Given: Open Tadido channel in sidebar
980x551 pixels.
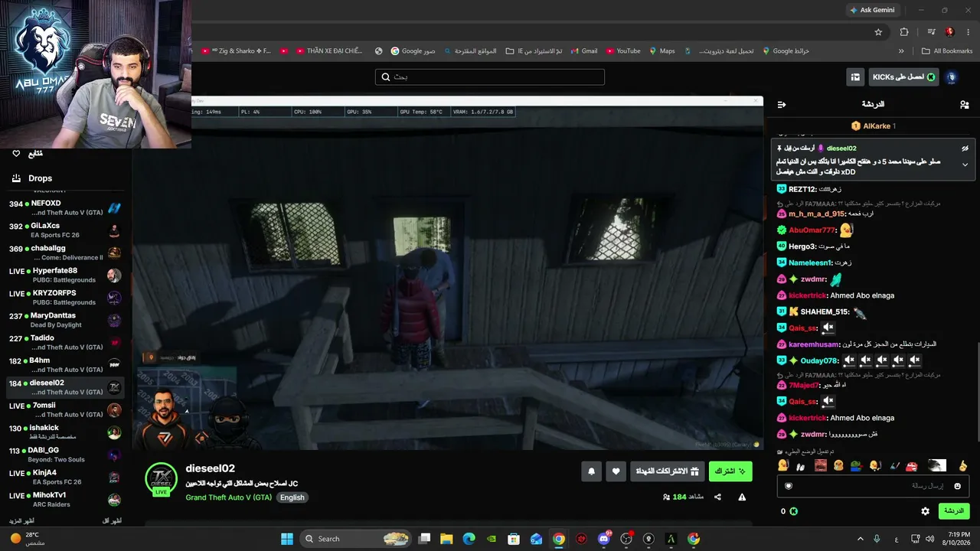Looking at the screenshot, I should pos(64,342).
